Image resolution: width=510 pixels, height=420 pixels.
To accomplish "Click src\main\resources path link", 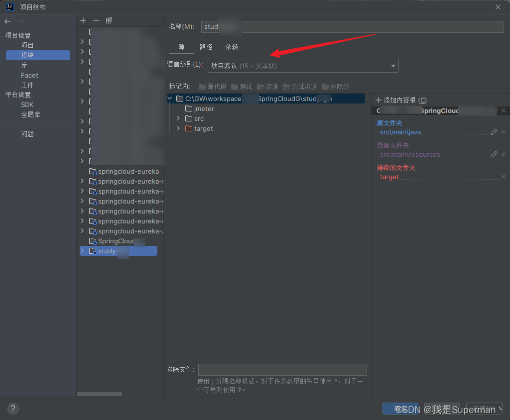I will pos(410,154).
